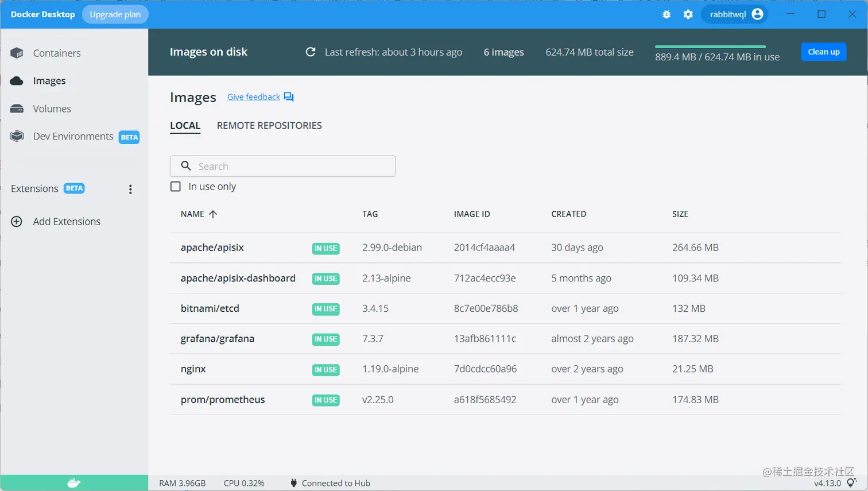Click created 'almost 2 years ago'
The height and width of the screenshot is (491, 868).
coord(592,339)
